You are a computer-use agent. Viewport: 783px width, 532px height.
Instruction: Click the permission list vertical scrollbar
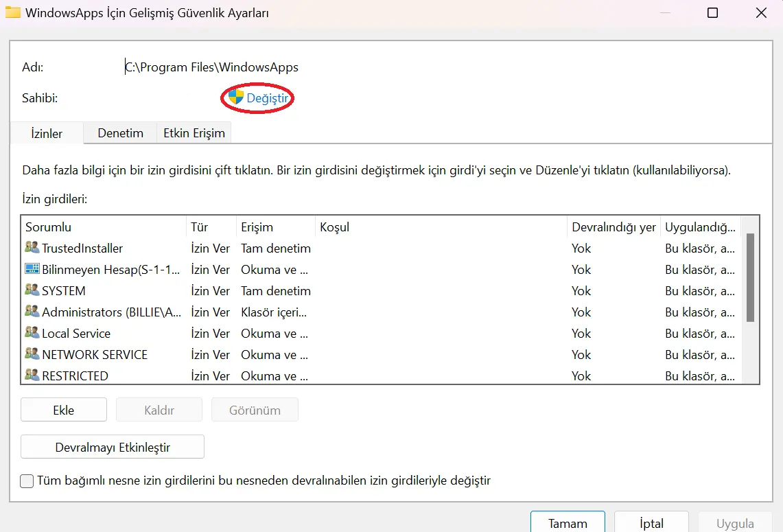pos(750,277)
